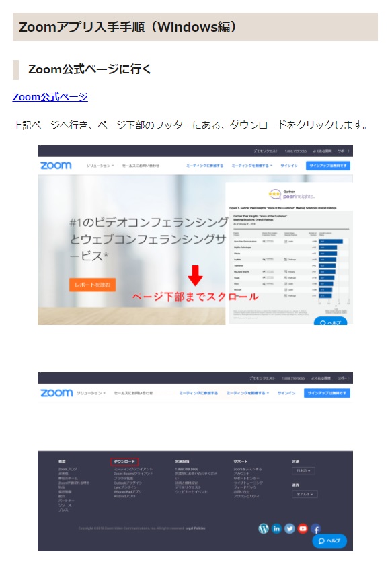Open the currency dropdown below the language selector
Viewport: 392px width, 564px height.
coord(305,494)
